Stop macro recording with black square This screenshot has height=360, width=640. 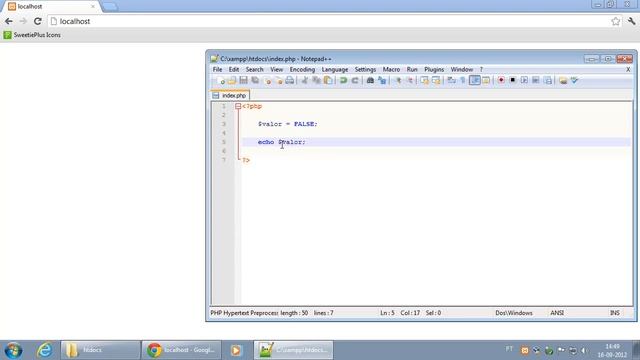pyautogui.click(x=513, y=80)
